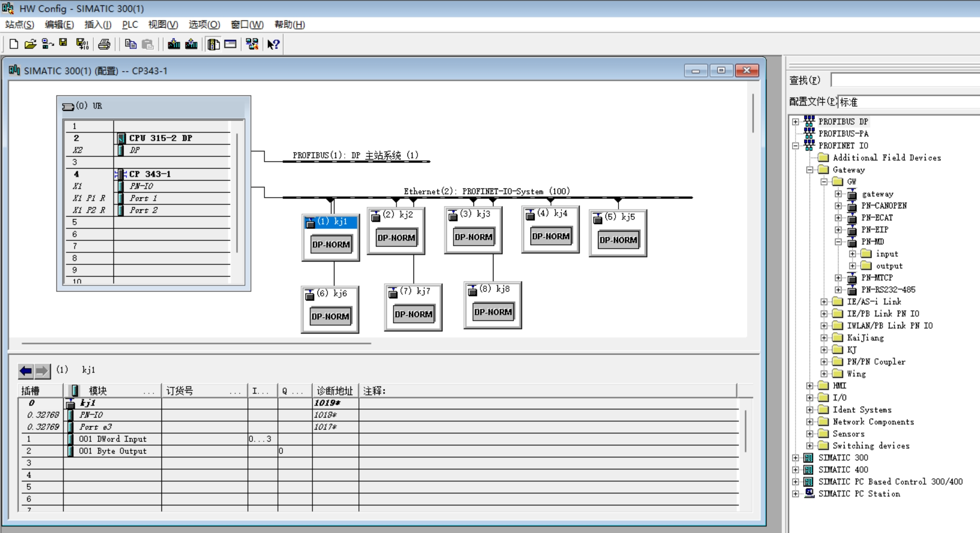The height and width of the screenshot is (533, 980).
Task: Select the kj3 DP-NORM device
Action: point(473,230)
